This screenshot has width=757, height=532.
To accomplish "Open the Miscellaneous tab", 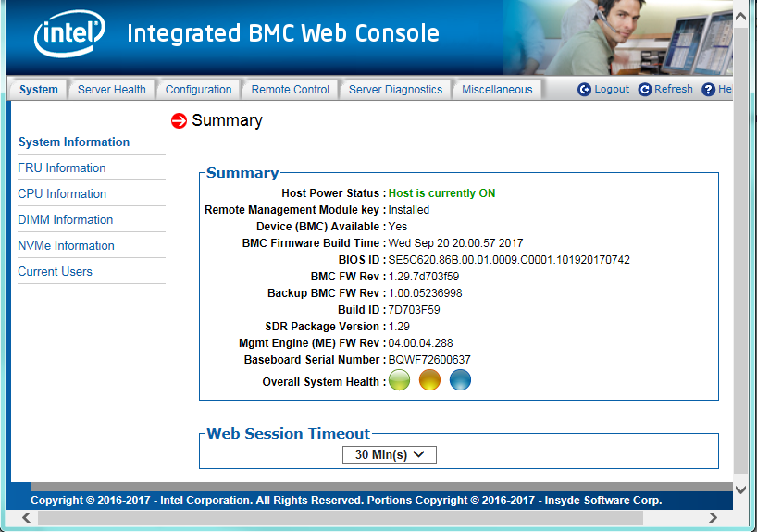I will tap(497, 90).
